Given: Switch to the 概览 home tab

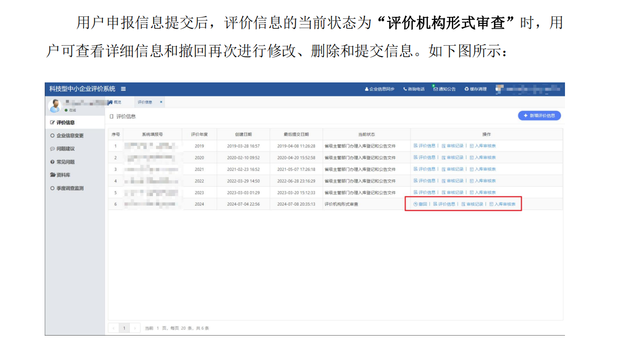Looking at the screenshot, I should [115, 102].
